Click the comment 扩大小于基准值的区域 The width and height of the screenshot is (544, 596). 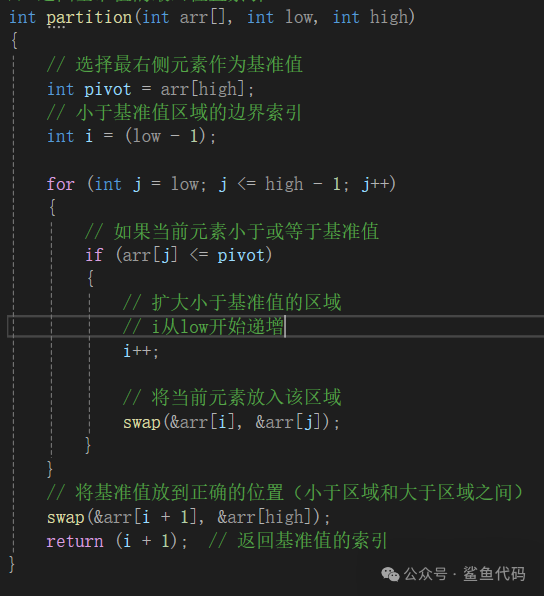click(x=232, y=303)
